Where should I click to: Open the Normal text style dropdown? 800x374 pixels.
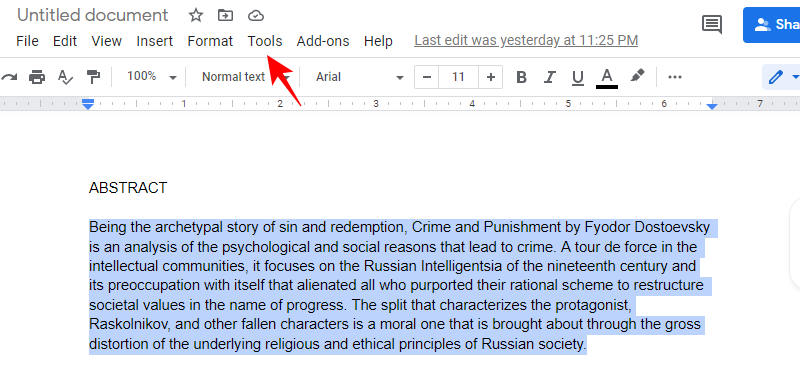point(245,77)
